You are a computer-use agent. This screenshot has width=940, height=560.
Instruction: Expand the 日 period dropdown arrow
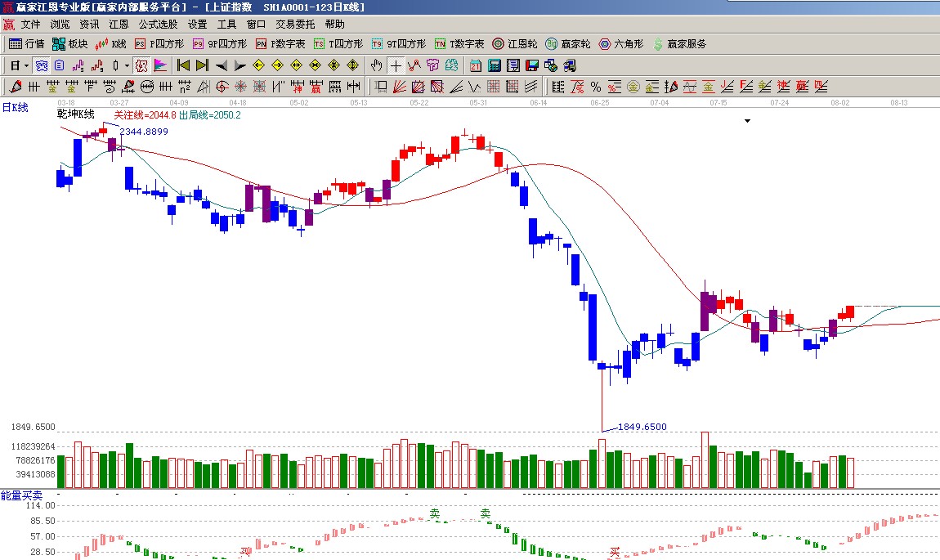[x=26, y=65]
